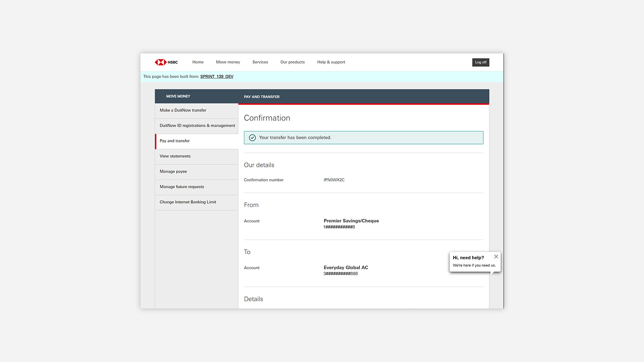Choose Pay and transfer in sidebar
The width and height of the screenshot is (644, 362).
point(175,141)
